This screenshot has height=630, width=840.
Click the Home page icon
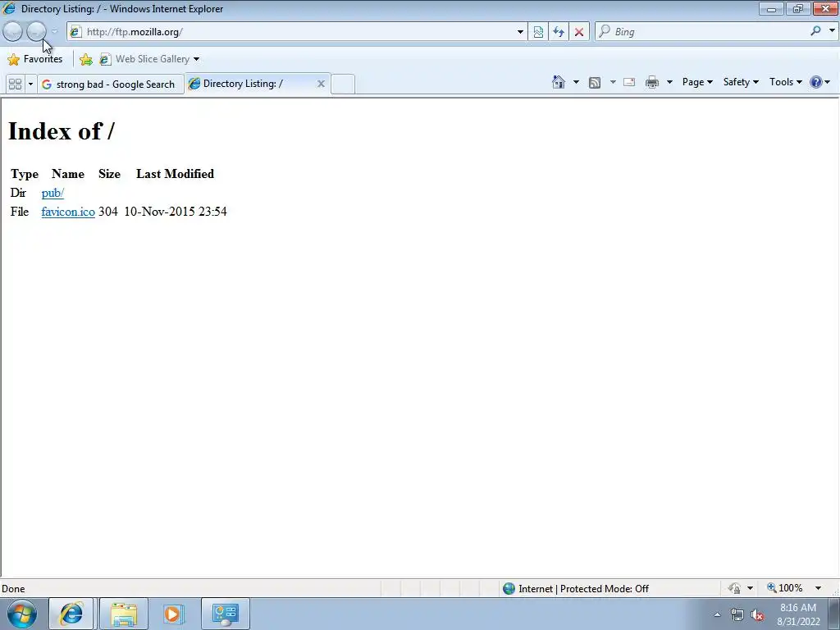click(x=558, y=82)
